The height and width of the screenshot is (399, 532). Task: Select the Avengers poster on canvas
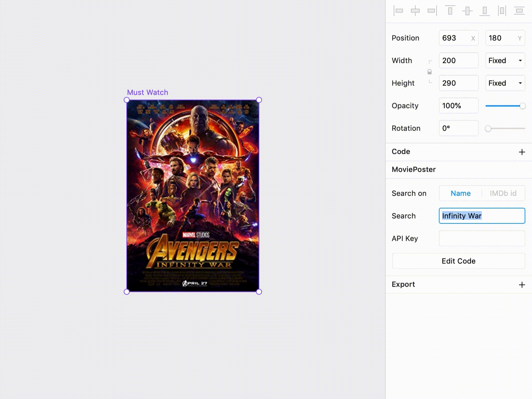pos(193,196)
